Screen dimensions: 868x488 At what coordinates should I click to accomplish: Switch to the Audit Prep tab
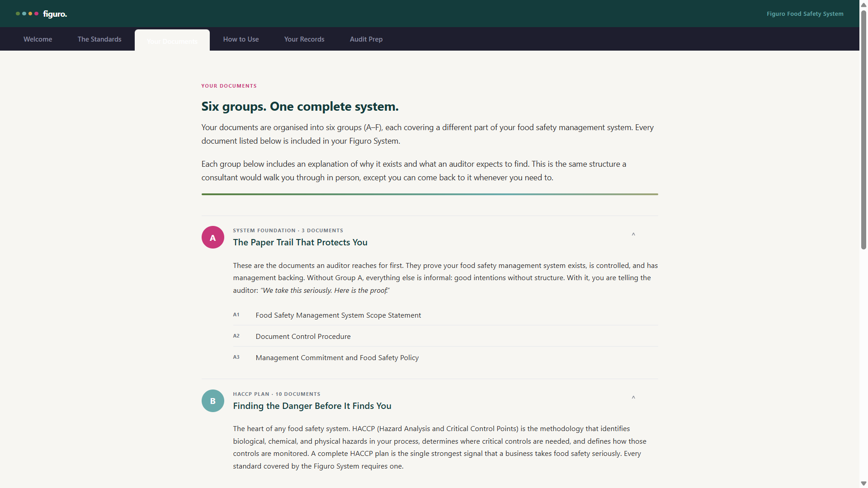click(x=366, y=39)
